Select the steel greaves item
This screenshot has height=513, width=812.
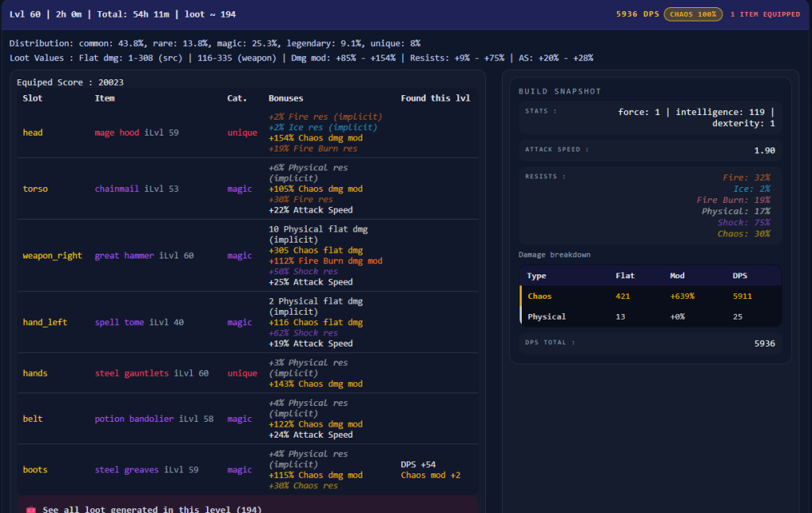click(x=127, y=469)
